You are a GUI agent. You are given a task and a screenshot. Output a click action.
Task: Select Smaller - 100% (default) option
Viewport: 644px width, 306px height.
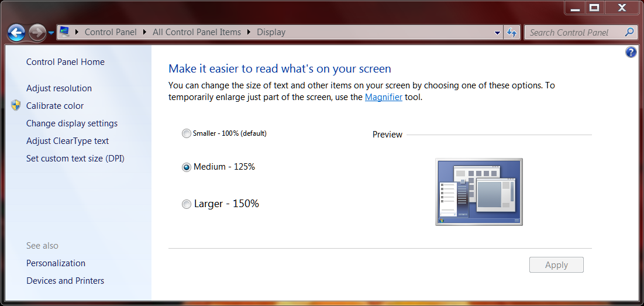tap(224, 133)
